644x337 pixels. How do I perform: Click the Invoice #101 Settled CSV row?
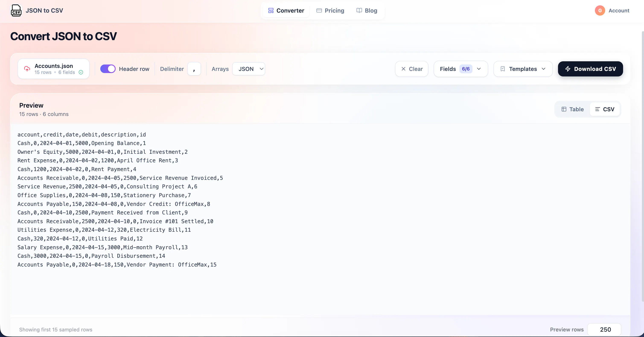pos(115,221)
